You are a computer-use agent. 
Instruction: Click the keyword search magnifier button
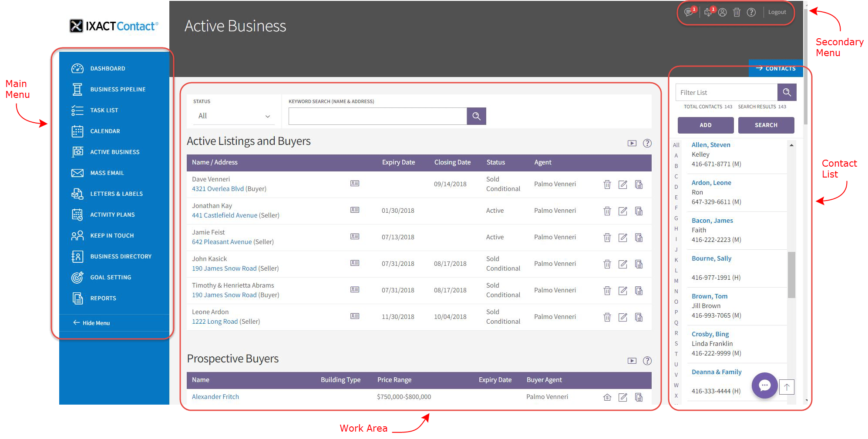[x=476, y=116]
